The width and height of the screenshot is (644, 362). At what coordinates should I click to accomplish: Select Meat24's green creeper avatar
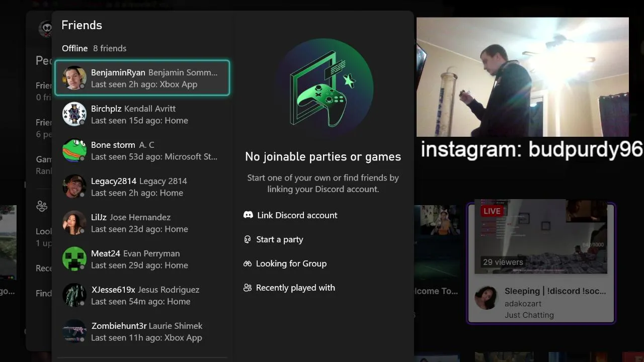point(74,259)
